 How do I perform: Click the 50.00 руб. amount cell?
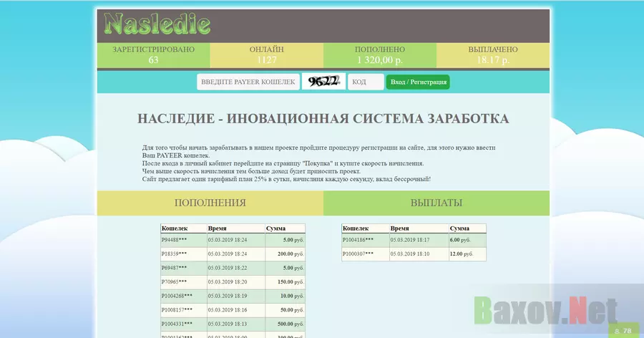(x=285, y=310)
